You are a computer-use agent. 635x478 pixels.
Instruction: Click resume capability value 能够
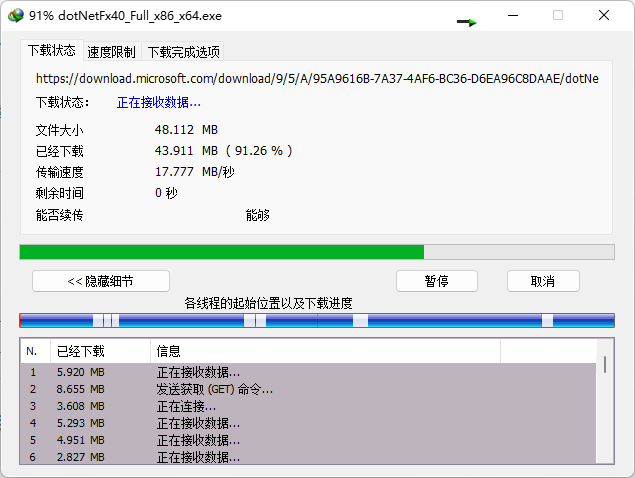point(258,215)
